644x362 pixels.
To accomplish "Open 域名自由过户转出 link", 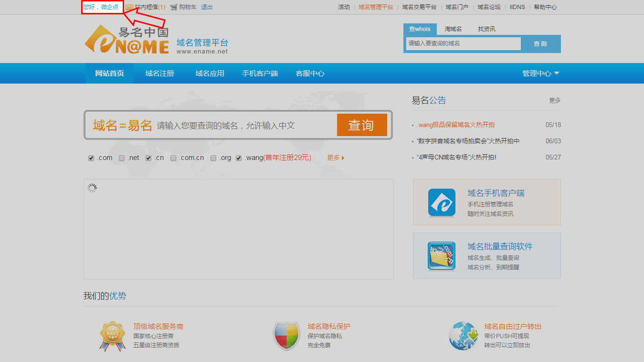I will (x=513, y=327).
